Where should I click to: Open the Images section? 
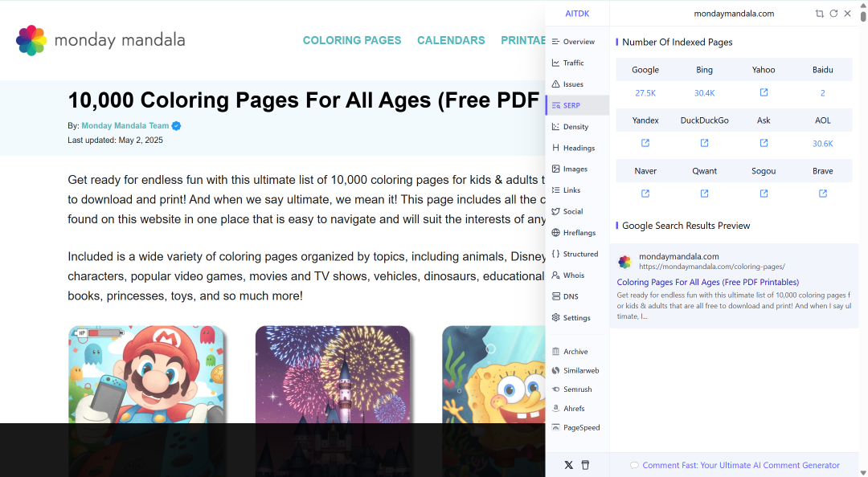point(577,169)
